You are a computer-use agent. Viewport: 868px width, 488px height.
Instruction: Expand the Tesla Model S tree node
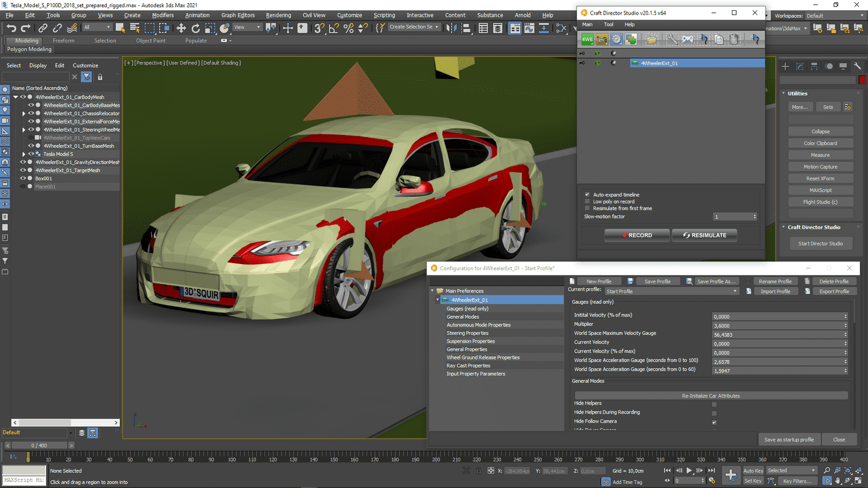point(24,154)
